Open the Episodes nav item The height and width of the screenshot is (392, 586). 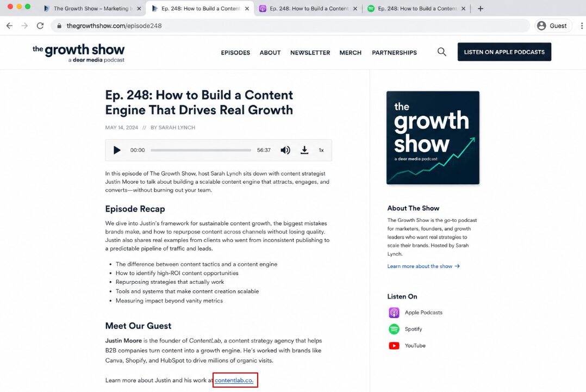tap(235, 53)
